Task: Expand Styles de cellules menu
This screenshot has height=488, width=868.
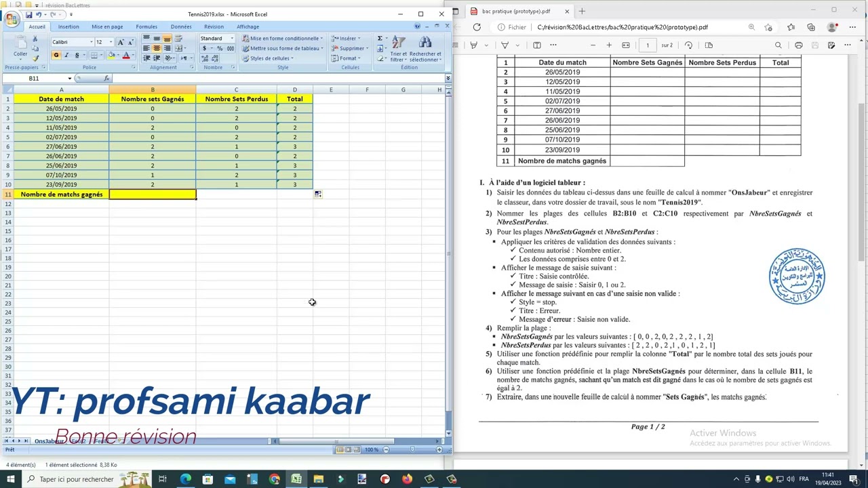Action: [268, 58]
